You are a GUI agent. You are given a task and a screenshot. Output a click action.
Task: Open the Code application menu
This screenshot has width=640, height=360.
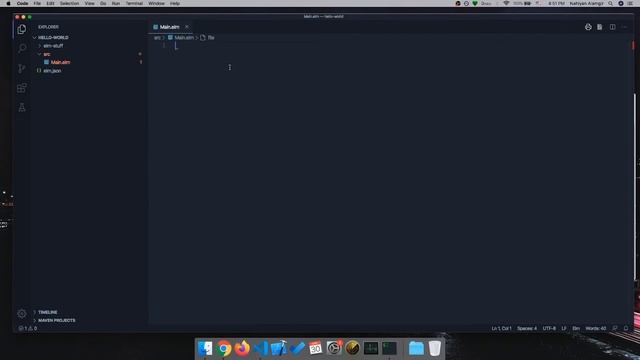pos(22,3)
